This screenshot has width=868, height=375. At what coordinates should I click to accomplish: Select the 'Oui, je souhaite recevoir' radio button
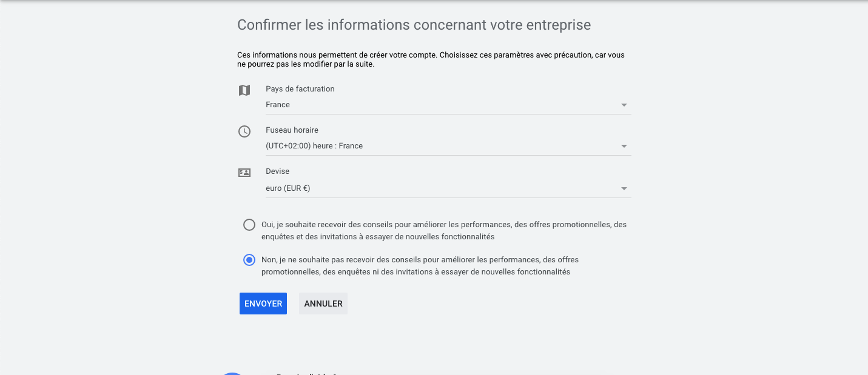[x=249, y=225]
